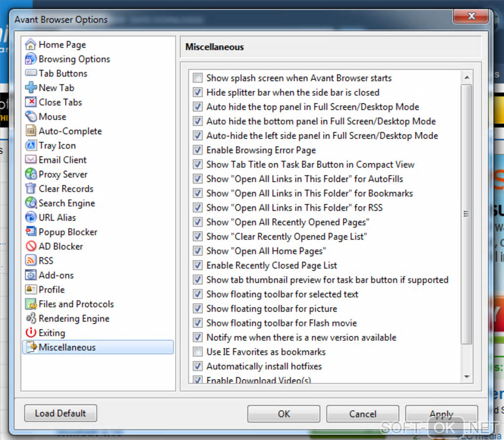Check Use IE Favorites as bookmarks
The width and height of the screenshot is (504, 440).
coord(197,352)
